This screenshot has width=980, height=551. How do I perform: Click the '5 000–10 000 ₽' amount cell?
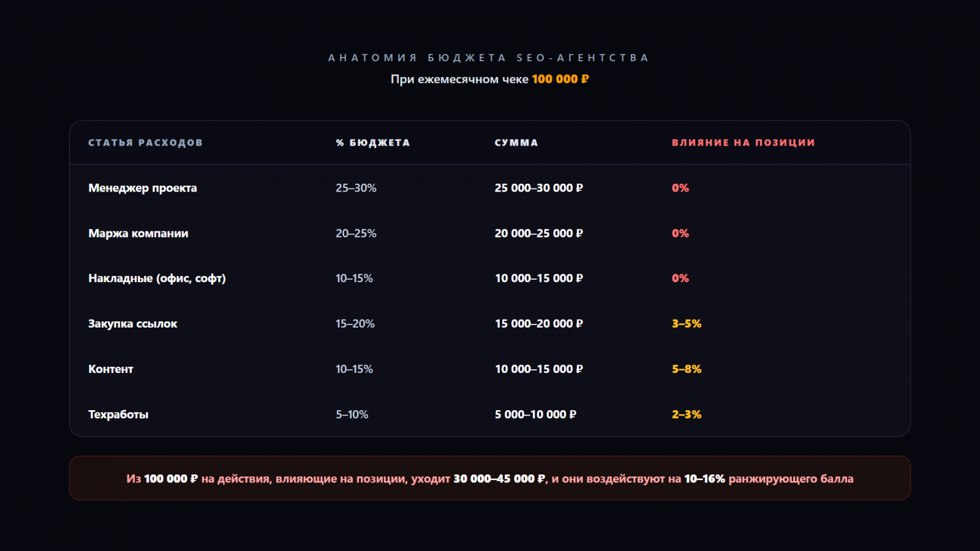point(535,414)
